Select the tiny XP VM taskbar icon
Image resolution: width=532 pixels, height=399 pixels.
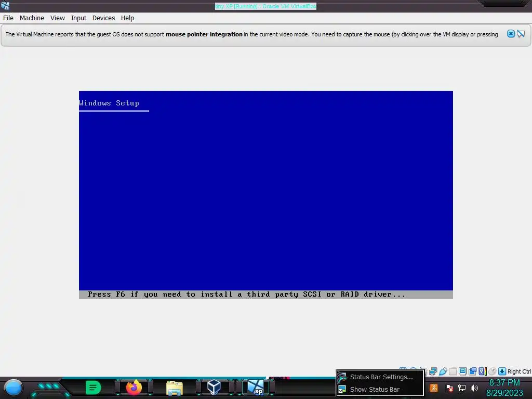256,387
